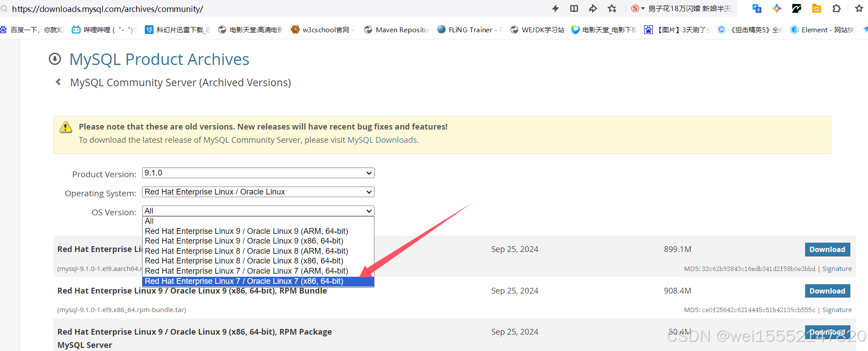Select highlighted Red Hat Enterprise Linux 7 (x86, 64-bit)
868x351 pixels.
(258, 281)
